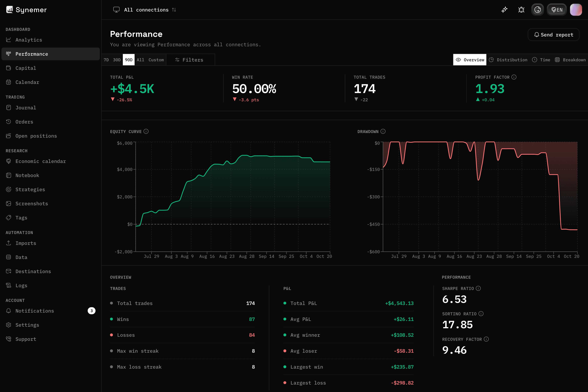Click the Sortino Ratio info icon
The height and width of the screenshot is (392, 588).
(481, 313)
